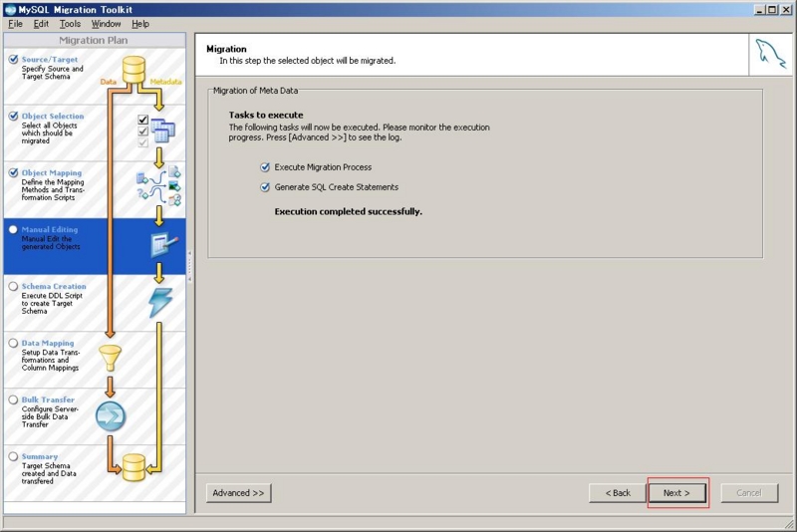Expand the log with Advanced >>
This screenshot has height=532, width=797.
(238, 493)
